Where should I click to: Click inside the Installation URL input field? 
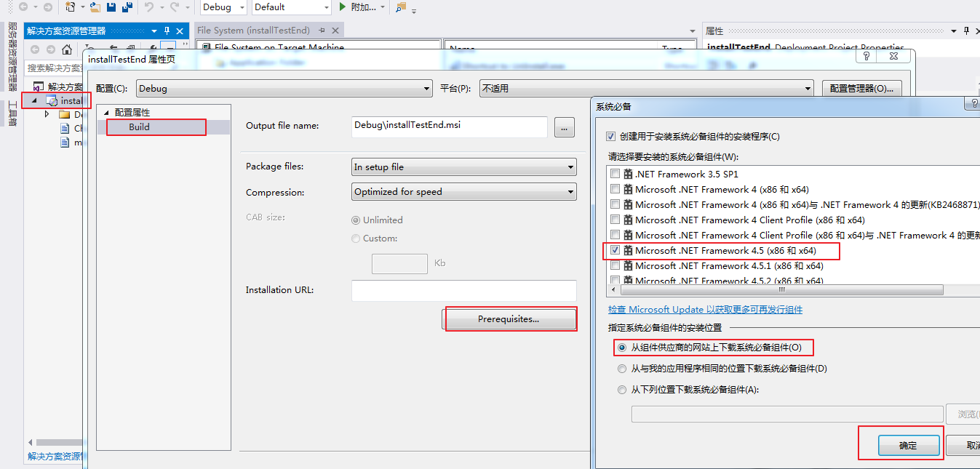pyautogui.click(x=463, y=290)
